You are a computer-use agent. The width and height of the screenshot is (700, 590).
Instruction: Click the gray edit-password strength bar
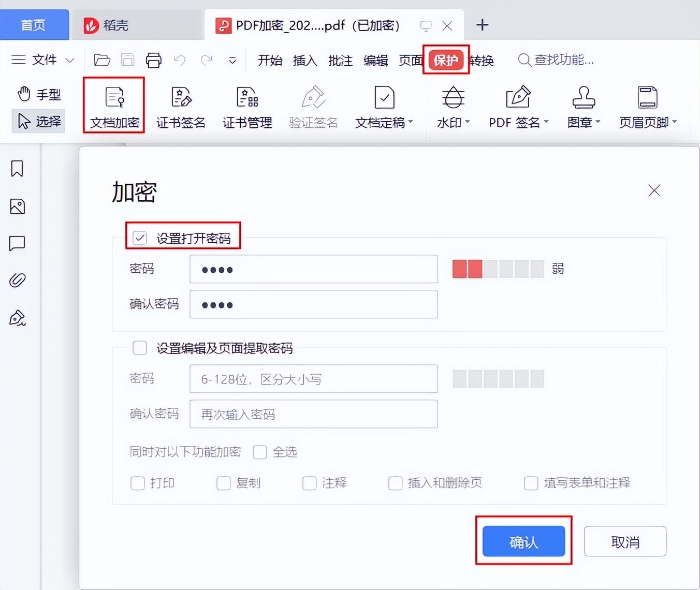click(x=498, y=379)
